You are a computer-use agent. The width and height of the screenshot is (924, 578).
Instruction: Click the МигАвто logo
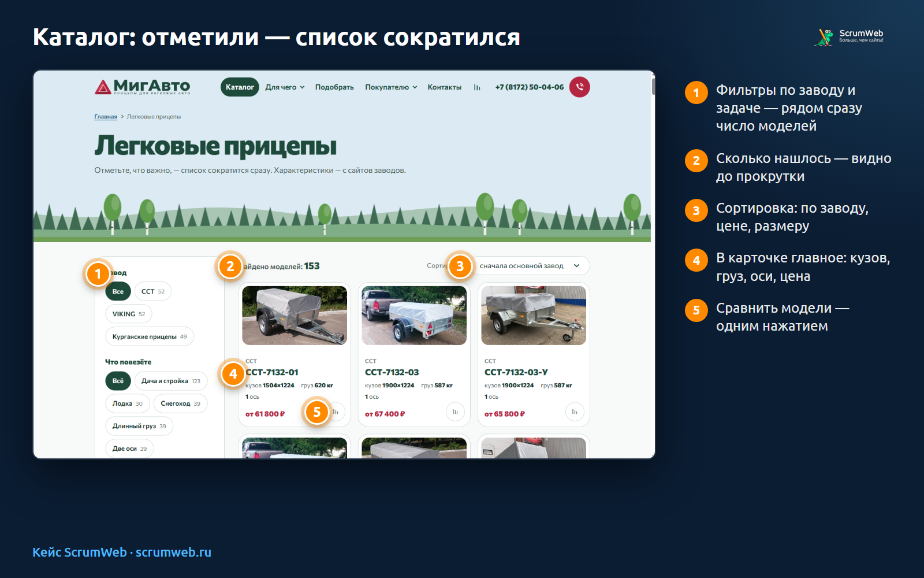pos(143,87)
